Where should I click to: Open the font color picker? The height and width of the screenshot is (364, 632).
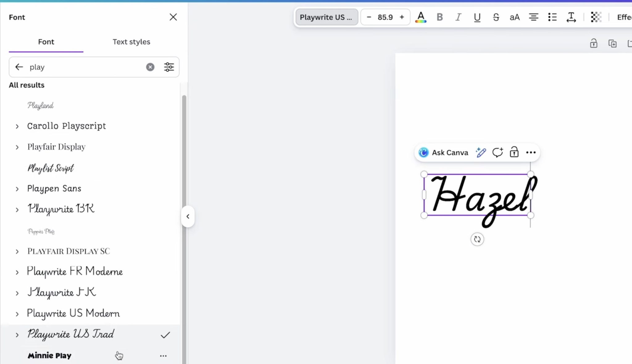[421, 17]
